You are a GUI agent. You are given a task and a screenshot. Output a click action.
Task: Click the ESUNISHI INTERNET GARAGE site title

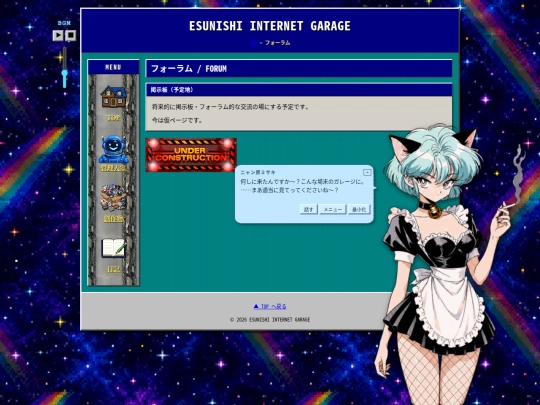point(270,26)
